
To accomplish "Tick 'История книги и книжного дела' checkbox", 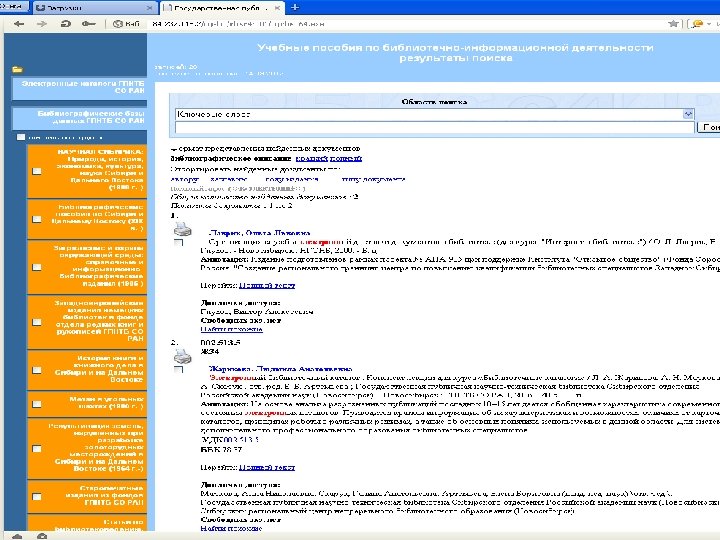I will tap(37, 370).
